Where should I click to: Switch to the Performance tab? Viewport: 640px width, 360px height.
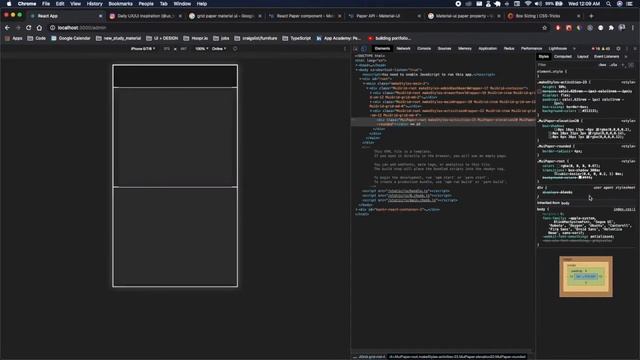[x=531, y=49]
